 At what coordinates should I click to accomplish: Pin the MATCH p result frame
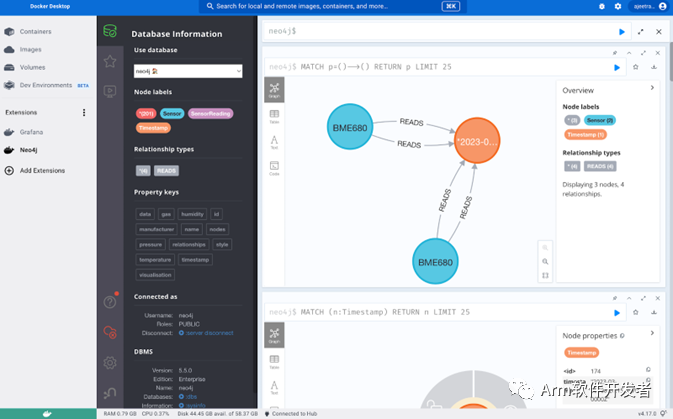pos(615,53)
